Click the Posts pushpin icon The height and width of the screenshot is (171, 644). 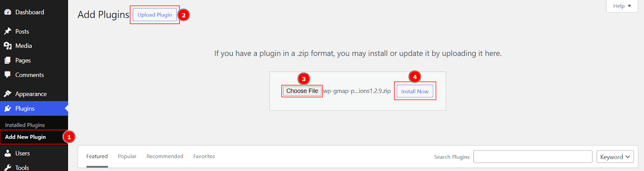pyautogui.click(x=8, y=31)
